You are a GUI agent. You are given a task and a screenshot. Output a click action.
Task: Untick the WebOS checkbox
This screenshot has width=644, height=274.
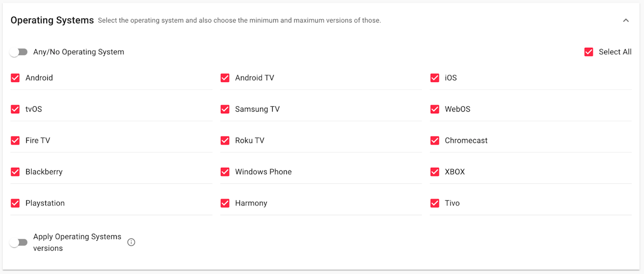pyautogui.click(x=435, y=109)
